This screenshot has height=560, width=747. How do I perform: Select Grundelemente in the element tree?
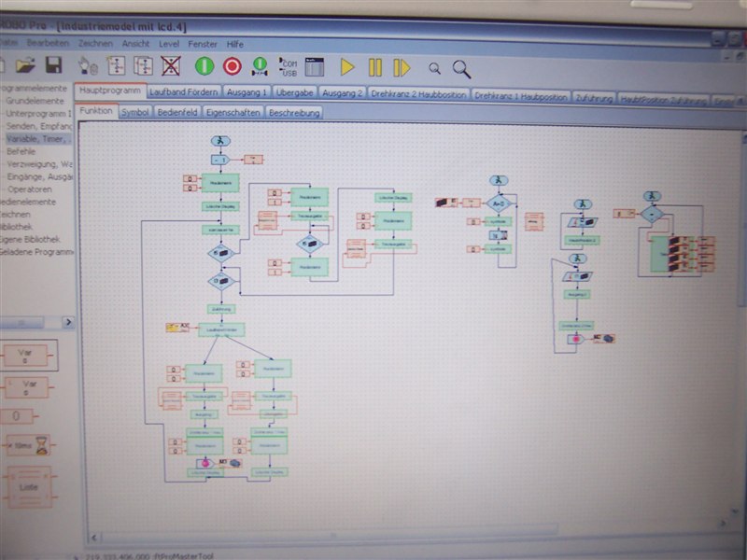click(x=35, y=101)
